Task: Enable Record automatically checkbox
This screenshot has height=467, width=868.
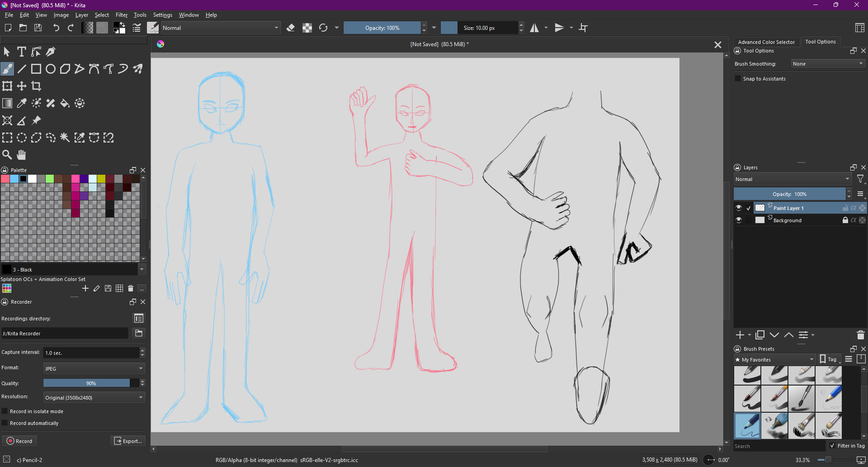Action: click(5, 423)
